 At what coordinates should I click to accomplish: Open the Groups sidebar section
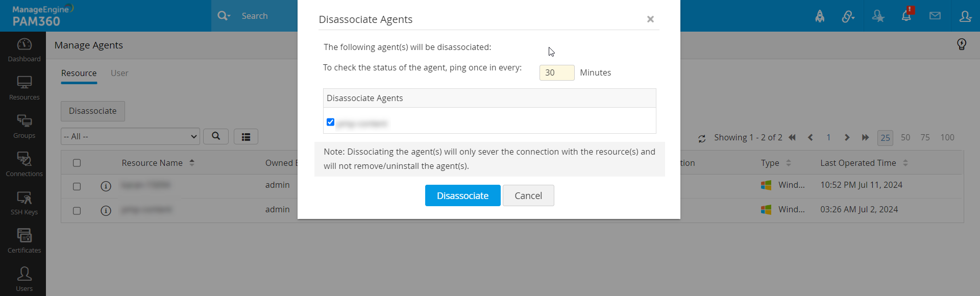point(24,126)
